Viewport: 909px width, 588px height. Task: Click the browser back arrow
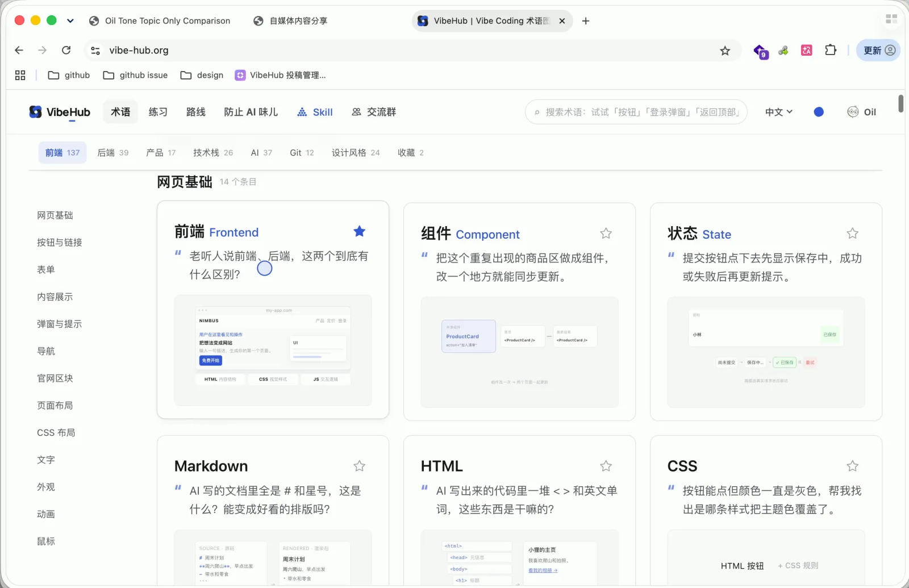click(19, 50)
